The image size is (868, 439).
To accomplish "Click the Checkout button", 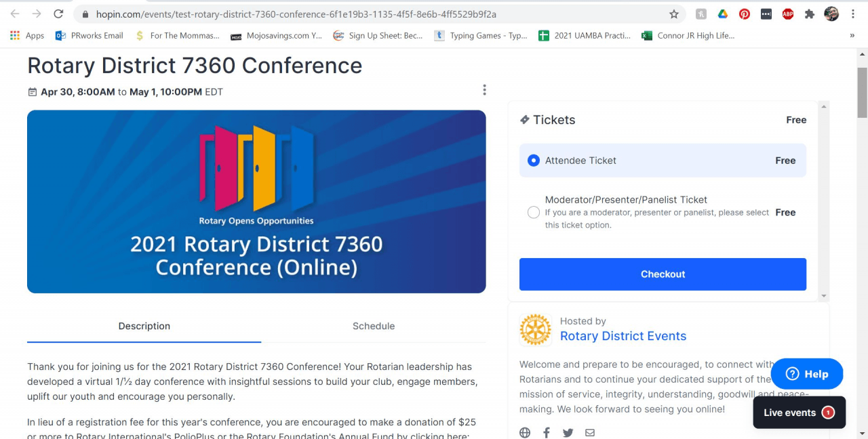I will [x=663, y=274].
